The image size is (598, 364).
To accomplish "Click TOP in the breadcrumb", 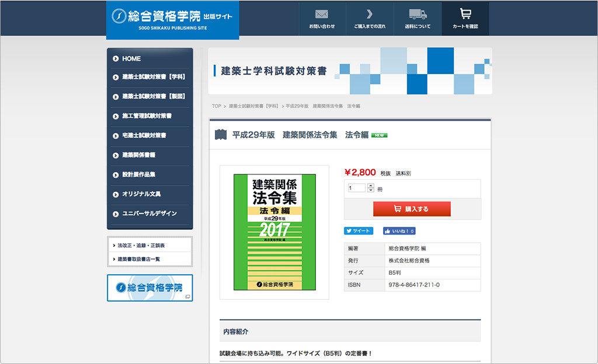I will pyautogui.click(x=216, y=106).
